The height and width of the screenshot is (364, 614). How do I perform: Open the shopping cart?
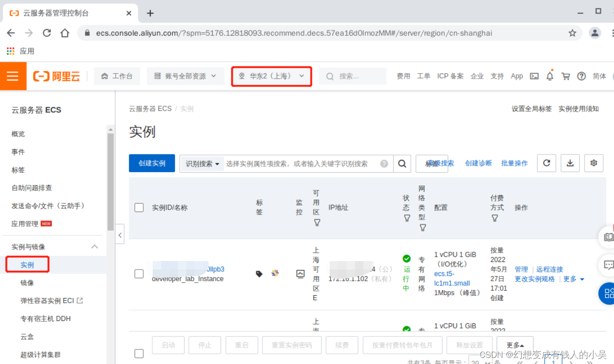click(x=566, y=76)
